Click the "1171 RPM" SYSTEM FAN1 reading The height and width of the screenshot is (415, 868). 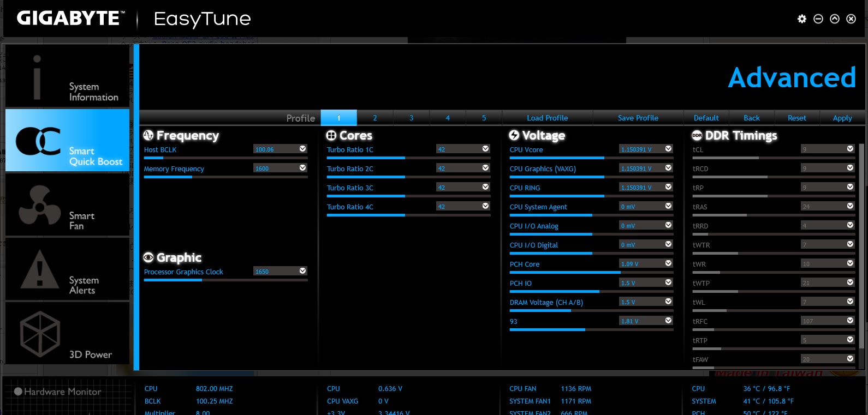point(576,401)
